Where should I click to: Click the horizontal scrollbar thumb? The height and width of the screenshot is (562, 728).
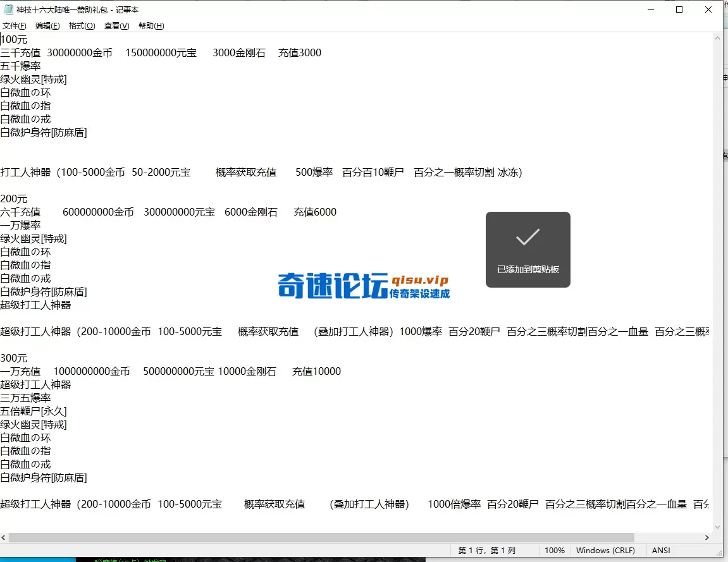point(321,537)
